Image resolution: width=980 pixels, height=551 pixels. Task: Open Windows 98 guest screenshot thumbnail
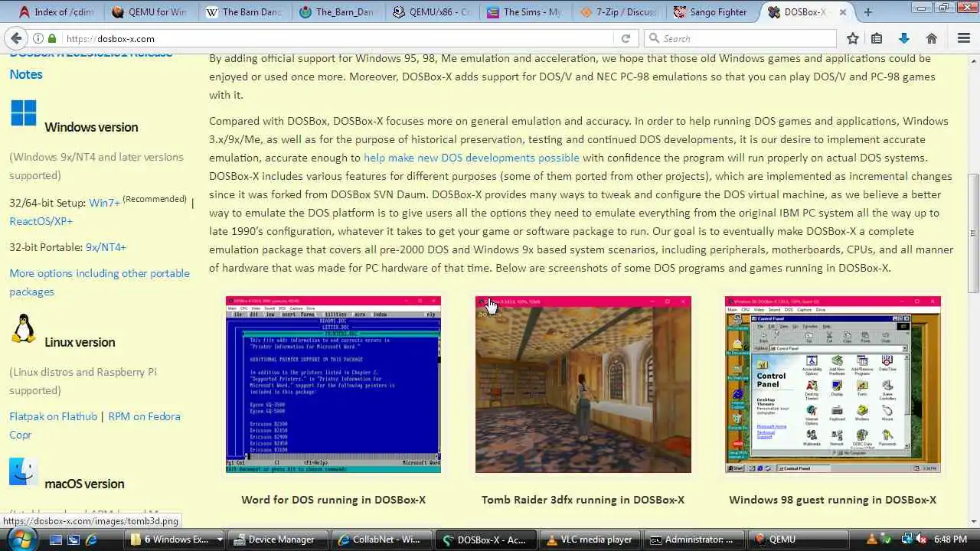[832, 384]
